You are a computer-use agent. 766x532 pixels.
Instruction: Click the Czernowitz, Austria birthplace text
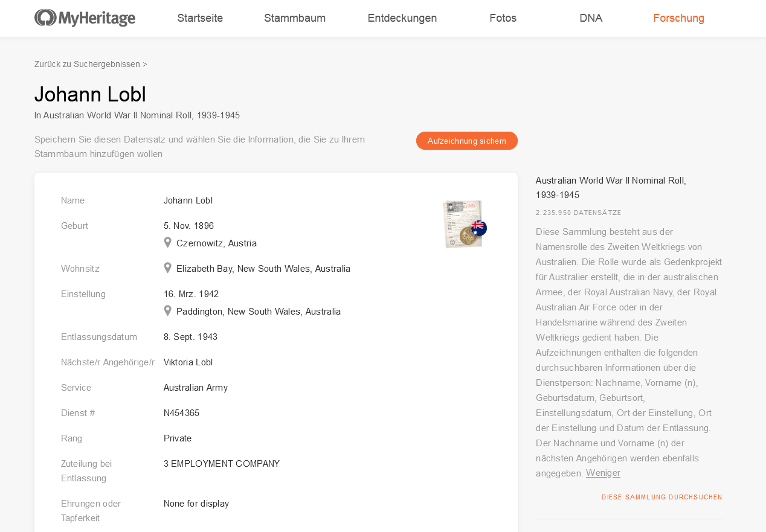point(216,243)
